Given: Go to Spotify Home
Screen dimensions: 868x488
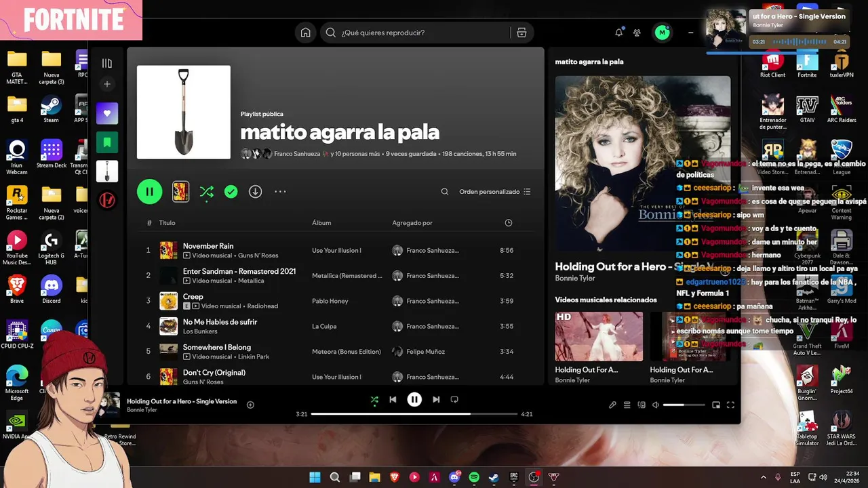Looking at the screenshot, I should point(306,33).
